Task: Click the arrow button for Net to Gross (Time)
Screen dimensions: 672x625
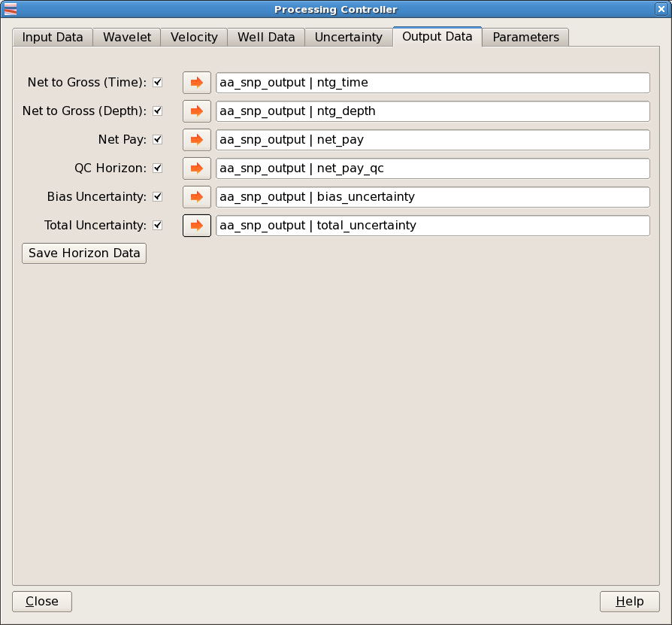Action: (197, 83)
